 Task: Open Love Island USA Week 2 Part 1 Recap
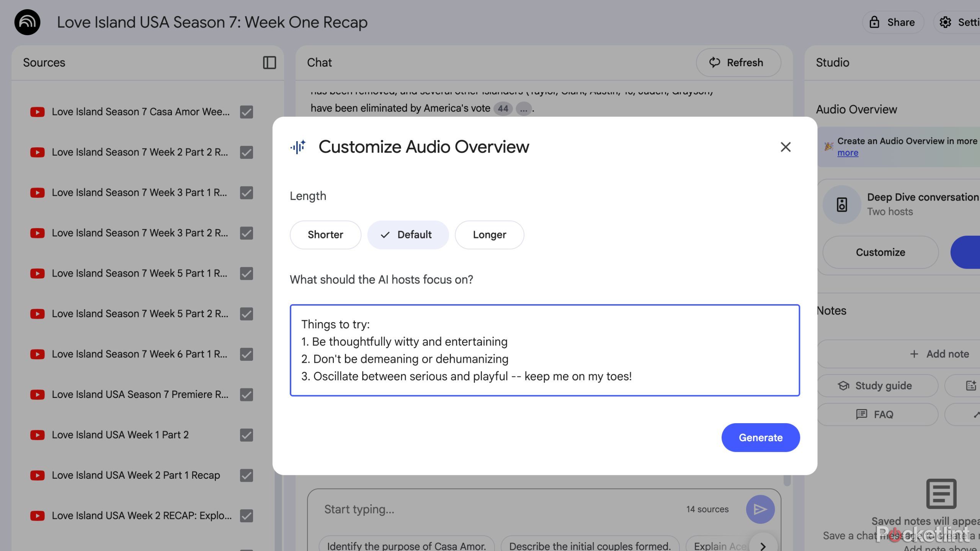pyautogui.click(x=136, y=475)
